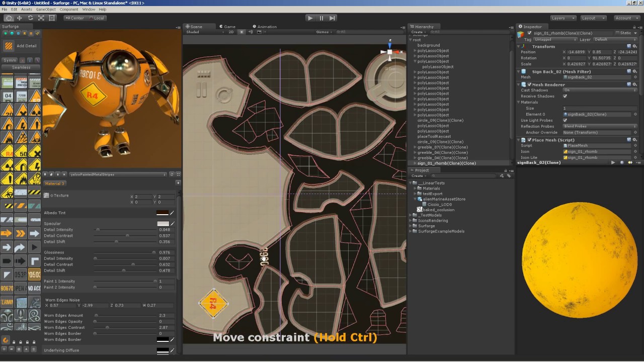Toggle scene lighting sun icon
Screen dimensions: 644x362
tap(242, 32)
